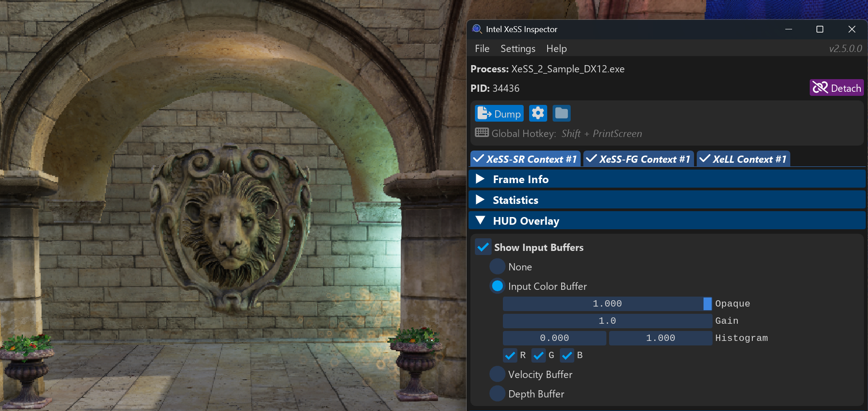868x411 pixels.
Task: Open the File menu
Action: (482, 48)
